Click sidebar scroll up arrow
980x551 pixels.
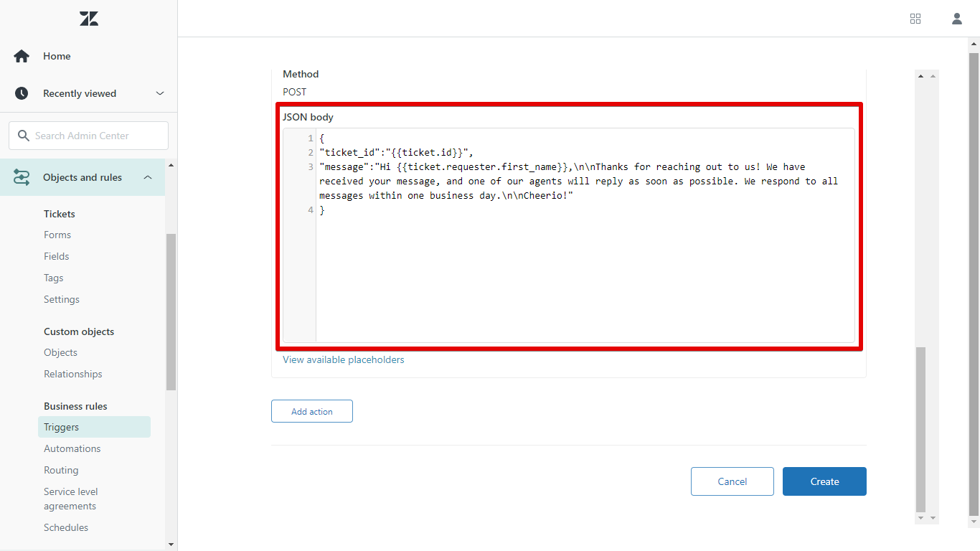tap(171, 165)
